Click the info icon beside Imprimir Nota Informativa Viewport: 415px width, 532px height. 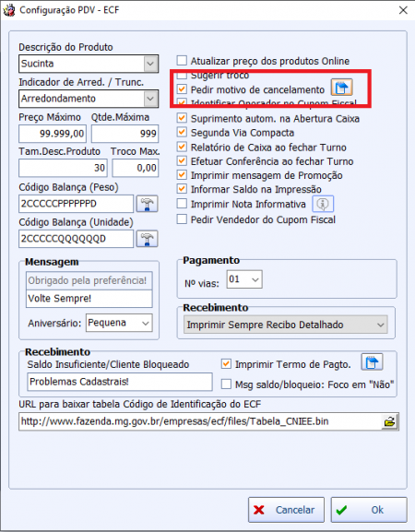tap(323, 204)
